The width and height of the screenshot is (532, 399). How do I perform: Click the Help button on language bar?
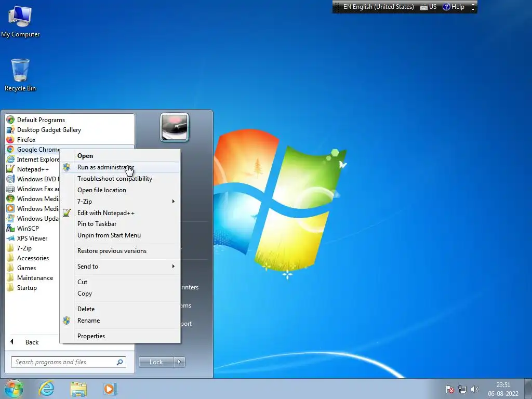tap(454, 7)
